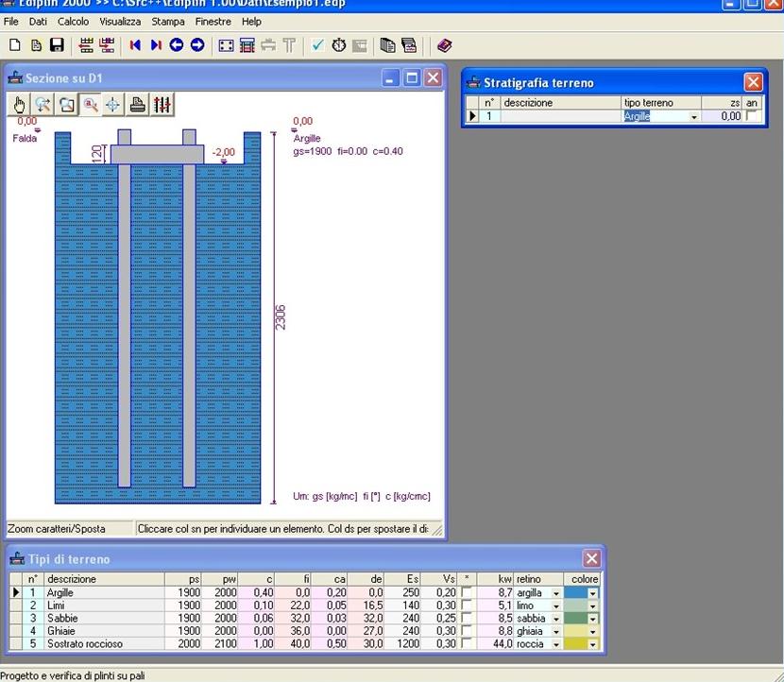The height and width of the screenshot is (682, 784).
Task: Toggle the 'an' checkbox in Stratigrafia row 1
Action: [x=752, y=116]
